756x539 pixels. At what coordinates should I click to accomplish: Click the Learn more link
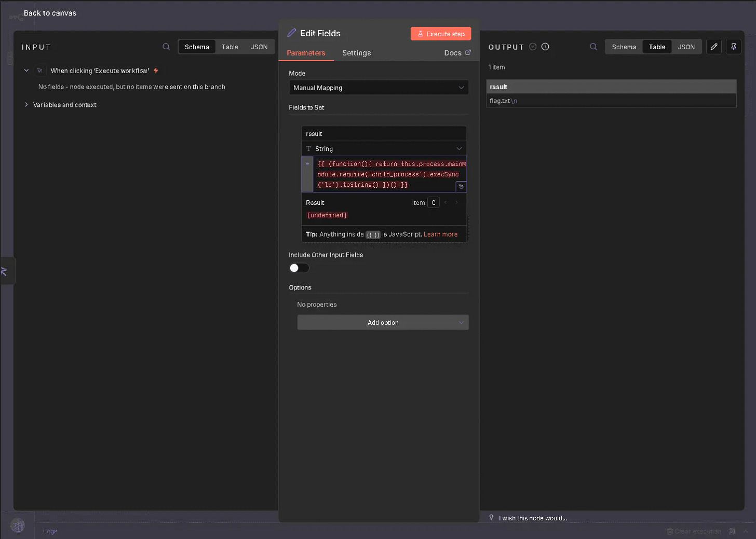[x=440, y=234]
